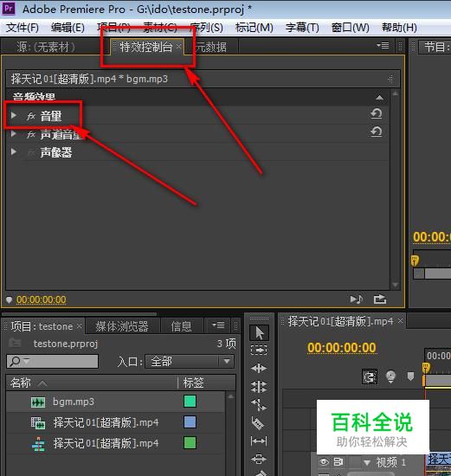
Task: Open the 帮助(H) menu
Action: [399, 28]
